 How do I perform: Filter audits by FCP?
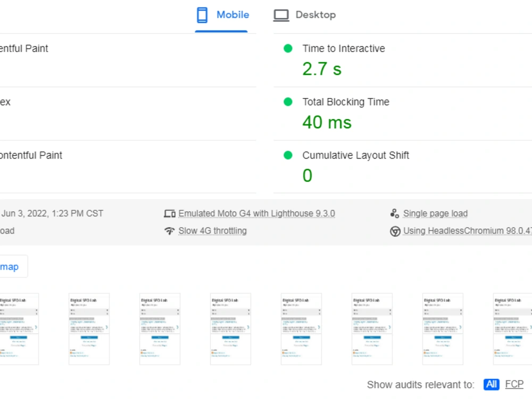click(514, 385)
